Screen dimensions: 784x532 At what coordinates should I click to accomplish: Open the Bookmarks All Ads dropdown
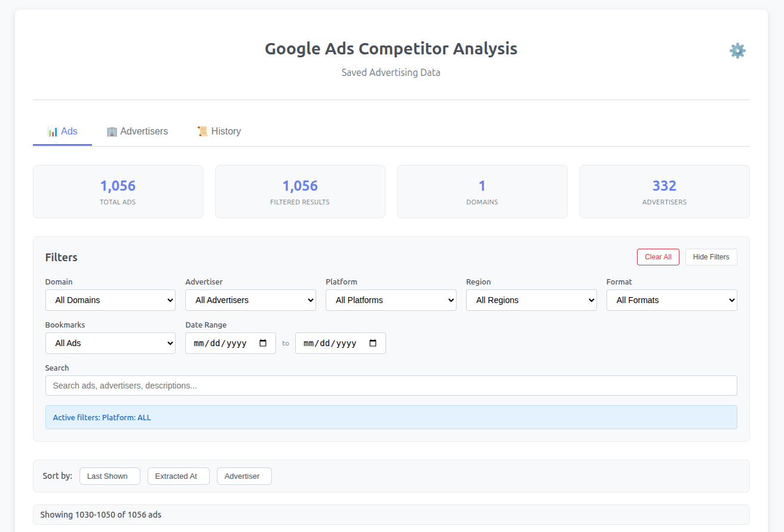pos(110,343)
